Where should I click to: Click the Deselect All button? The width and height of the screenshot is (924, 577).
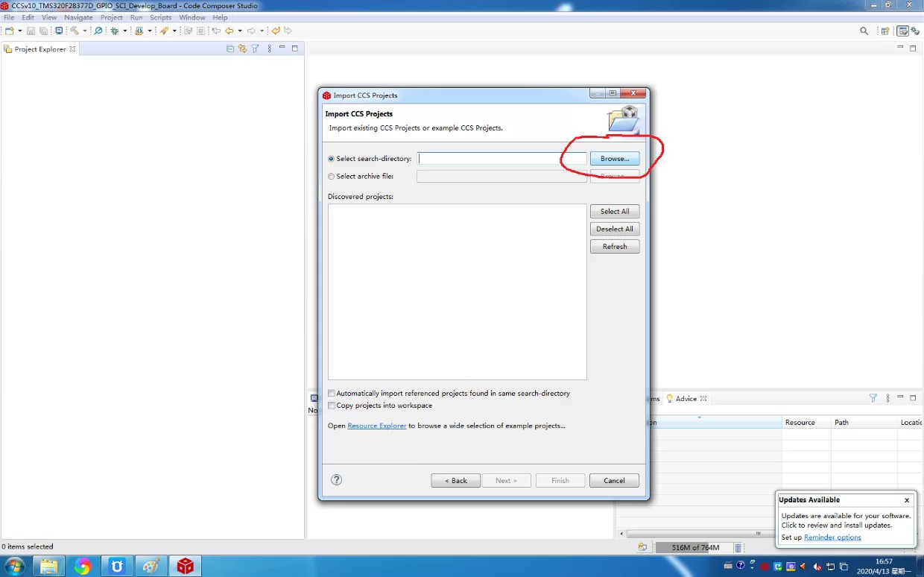(x=615, y=229)
